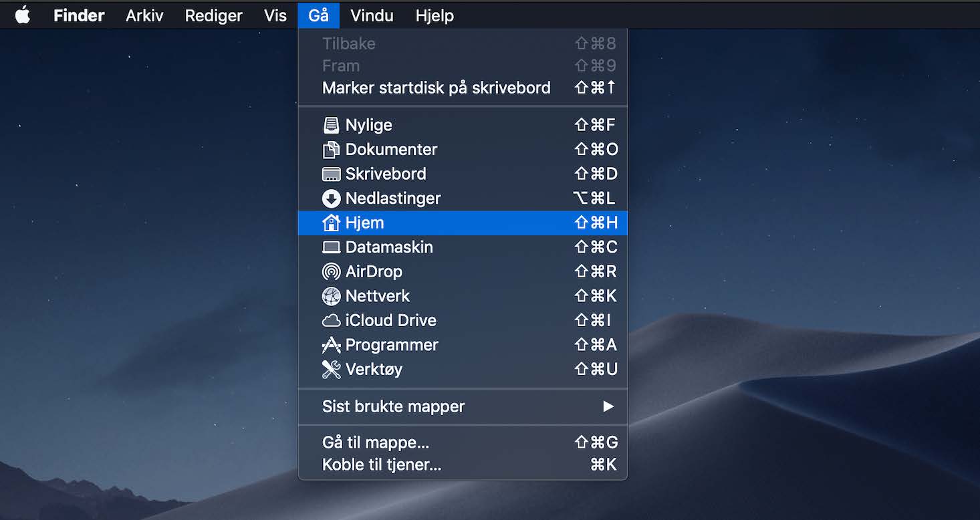Click the ⇧⌘G shortcut beside Gå til mappe
The image size is (980, 520).
tap(596, 442)
